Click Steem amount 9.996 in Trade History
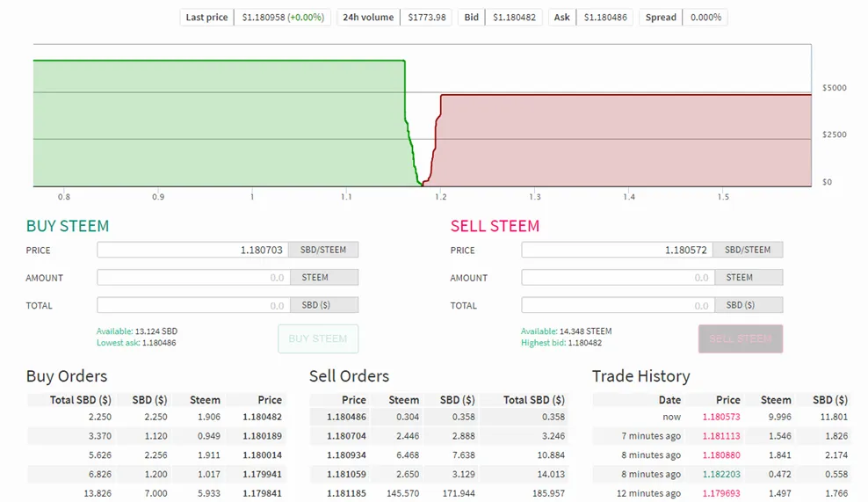 780,417
